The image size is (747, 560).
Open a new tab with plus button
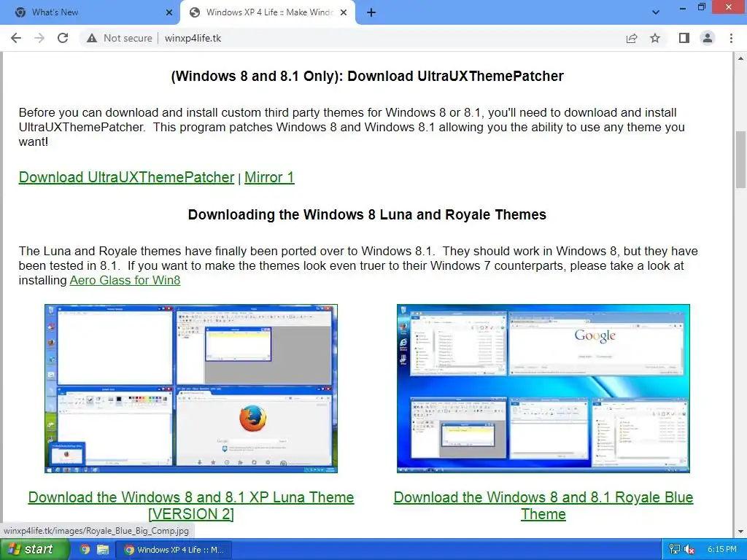click(x=371, y=12)
